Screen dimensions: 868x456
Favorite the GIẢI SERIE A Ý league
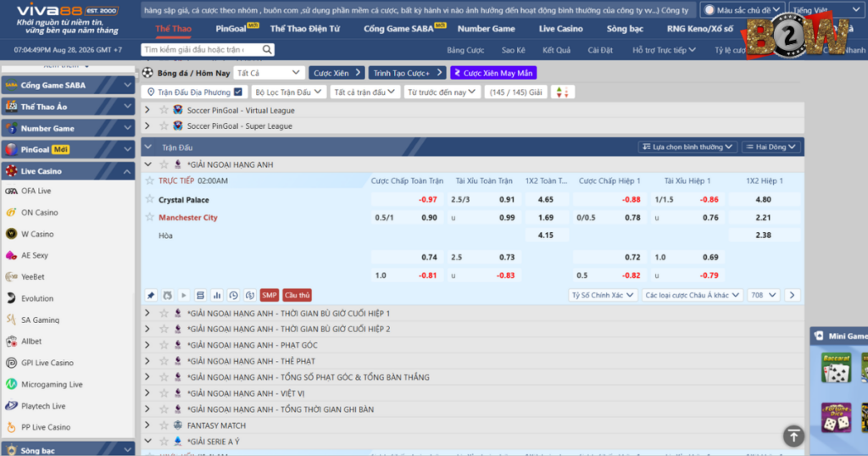click(164, 441)
